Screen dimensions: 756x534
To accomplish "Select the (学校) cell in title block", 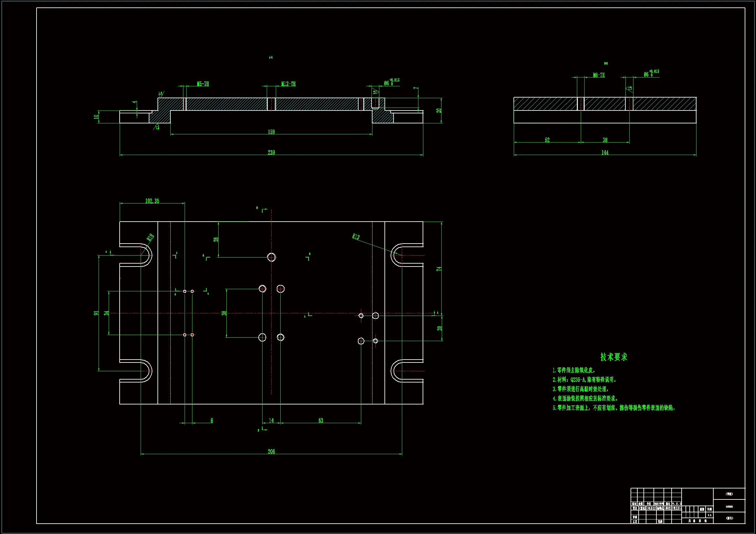I will tap(729, 494).
